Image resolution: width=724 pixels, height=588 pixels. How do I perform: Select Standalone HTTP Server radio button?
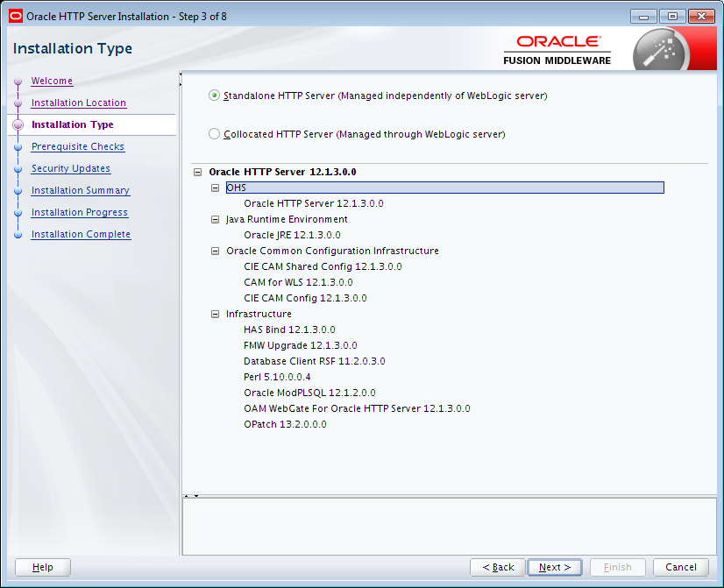click(x=213, y=95)
